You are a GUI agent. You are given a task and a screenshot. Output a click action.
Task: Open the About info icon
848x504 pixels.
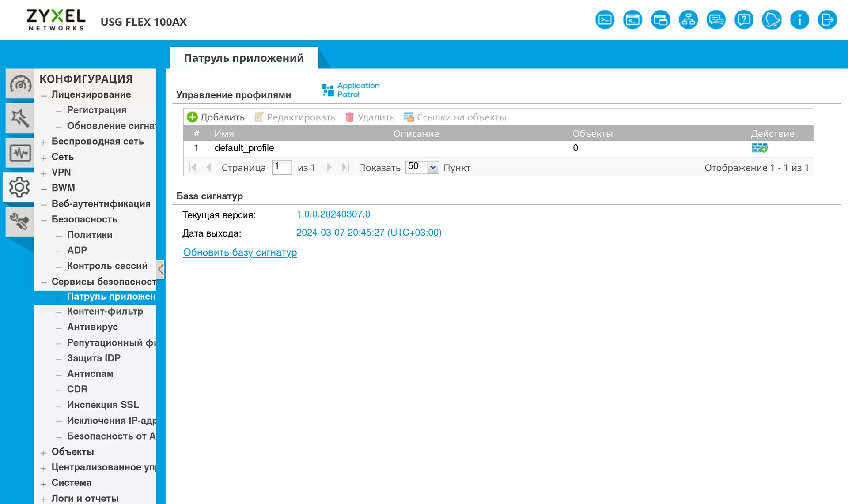(799, 20)
